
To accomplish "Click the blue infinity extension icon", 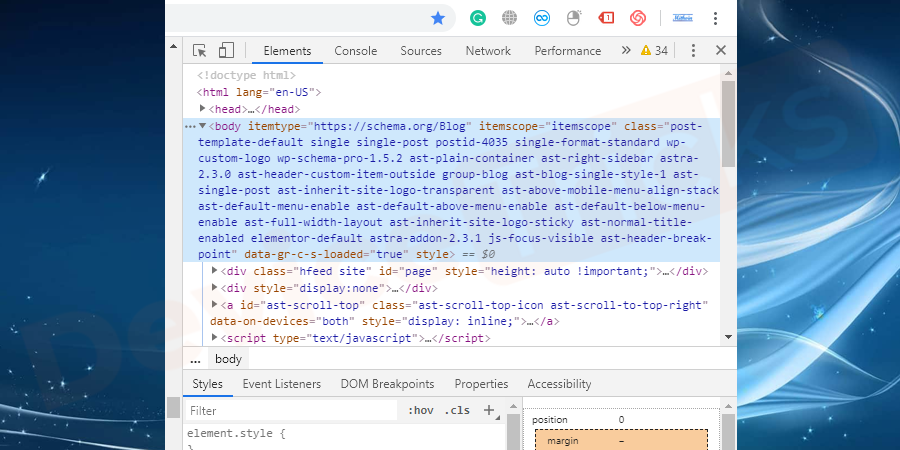I will tap(541, 18).
